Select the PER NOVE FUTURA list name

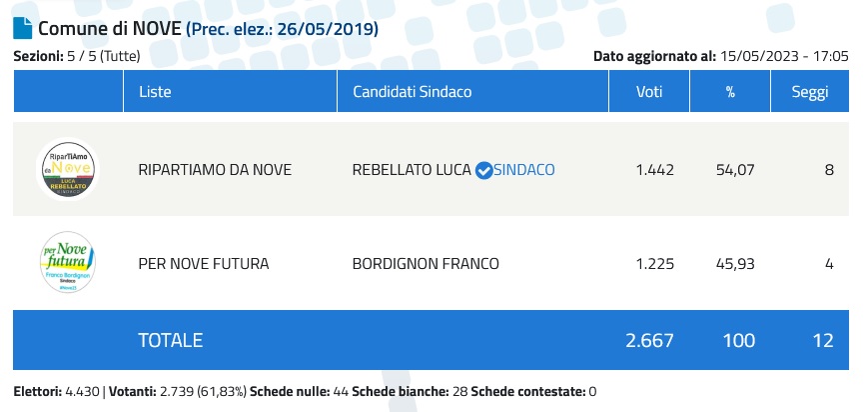point(203,264)
